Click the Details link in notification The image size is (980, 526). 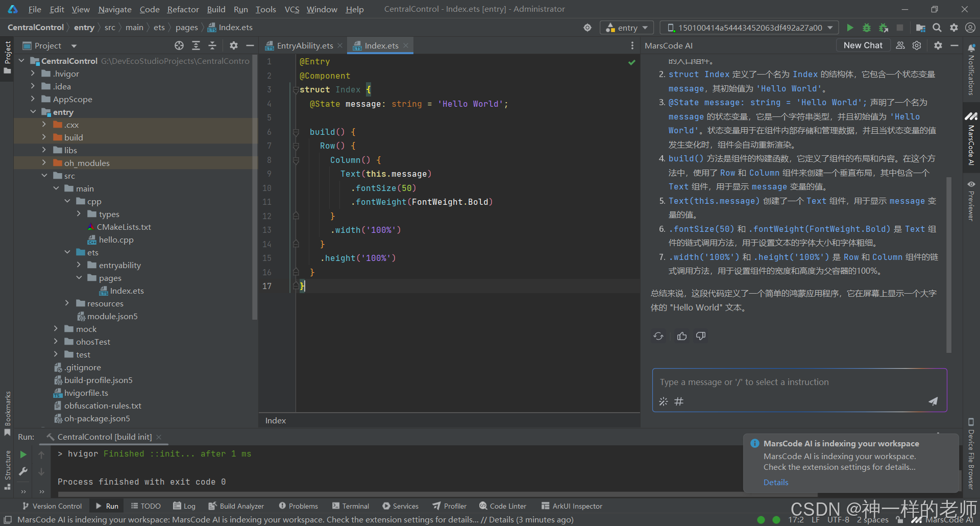point(775,482)
